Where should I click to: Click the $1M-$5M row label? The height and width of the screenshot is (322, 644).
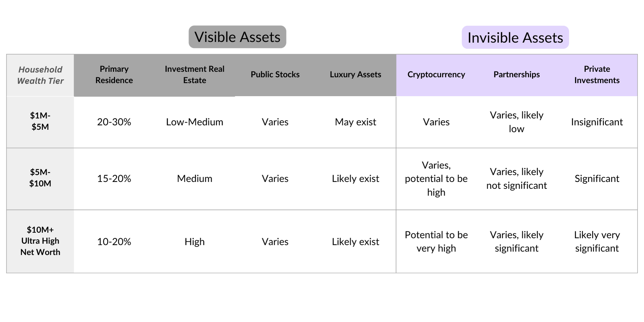click(x=40, y=121)
